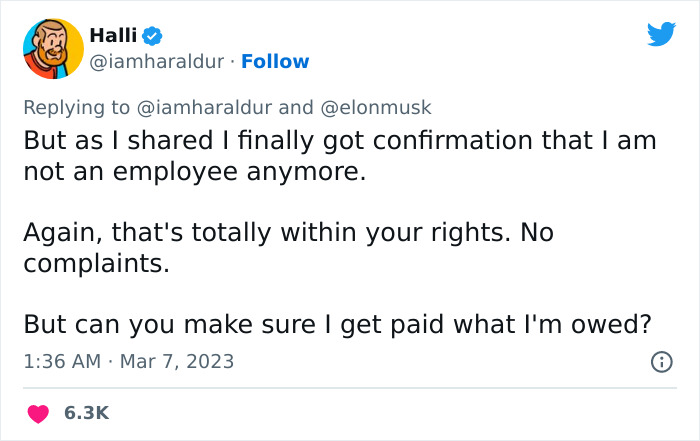This screenshot has height=441, width=700.
Task: Click the Twitter bird logo
Action: 661,35
